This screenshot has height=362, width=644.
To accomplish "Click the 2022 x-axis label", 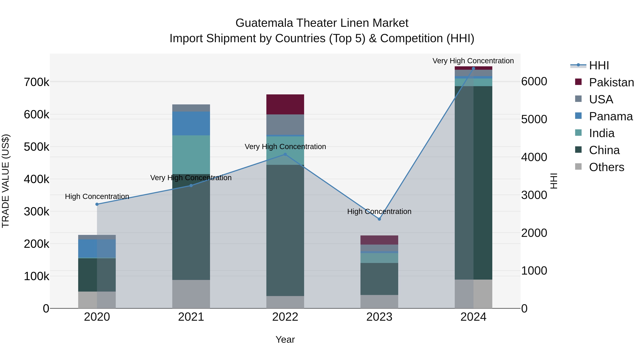I will [285, 317].
